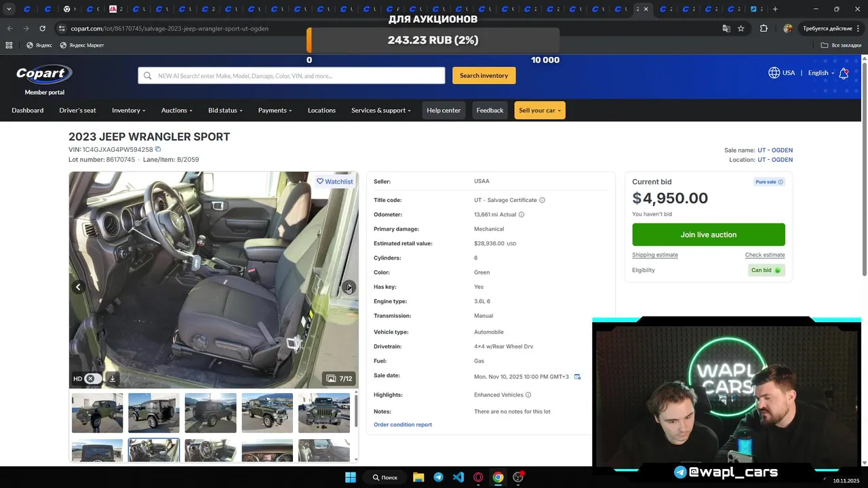Open the UT - OGDEN location link

point(775,160)
